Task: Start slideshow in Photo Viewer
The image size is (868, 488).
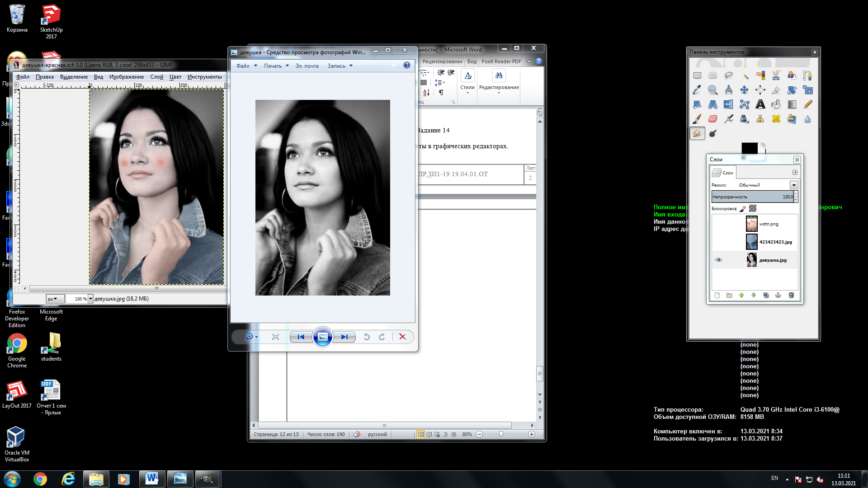Action: click(x=323, y=337)
